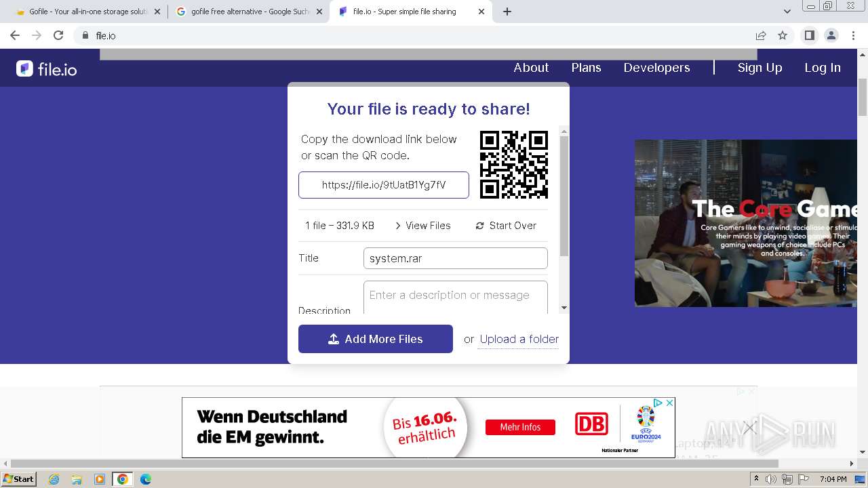868x488 pixels.
Task: Click the Mehr Infos ad button
Action: [520, 427]
